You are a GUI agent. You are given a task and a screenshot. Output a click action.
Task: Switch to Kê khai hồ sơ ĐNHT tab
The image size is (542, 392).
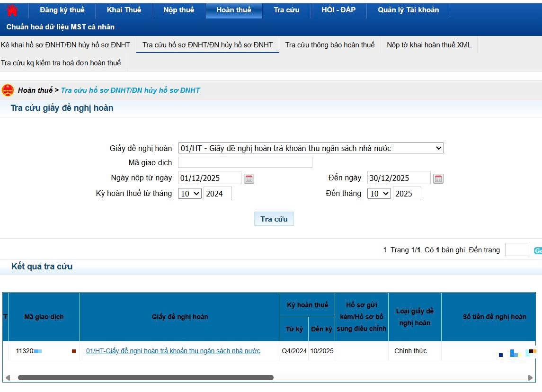pyautogui.click(x=66, y=45)
